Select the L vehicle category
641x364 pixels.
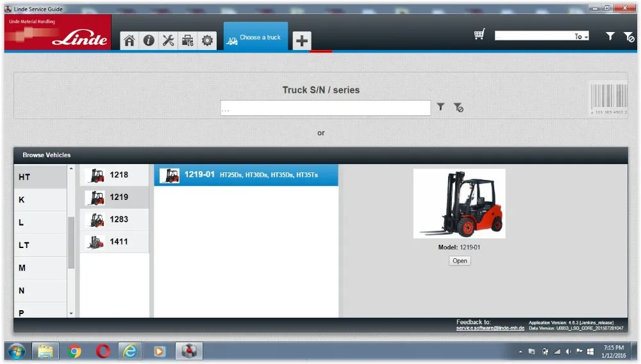40,222
